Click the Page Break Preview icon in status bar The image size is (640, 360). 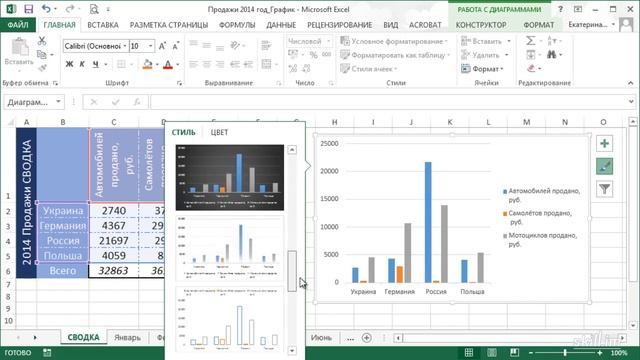pyautogui.click(x=514, y=353)
